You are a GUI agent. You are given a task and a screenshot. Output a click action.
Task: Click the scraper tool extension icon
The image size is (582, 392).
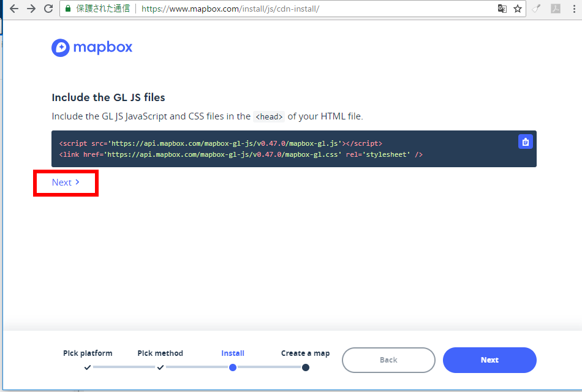point(537,9)
